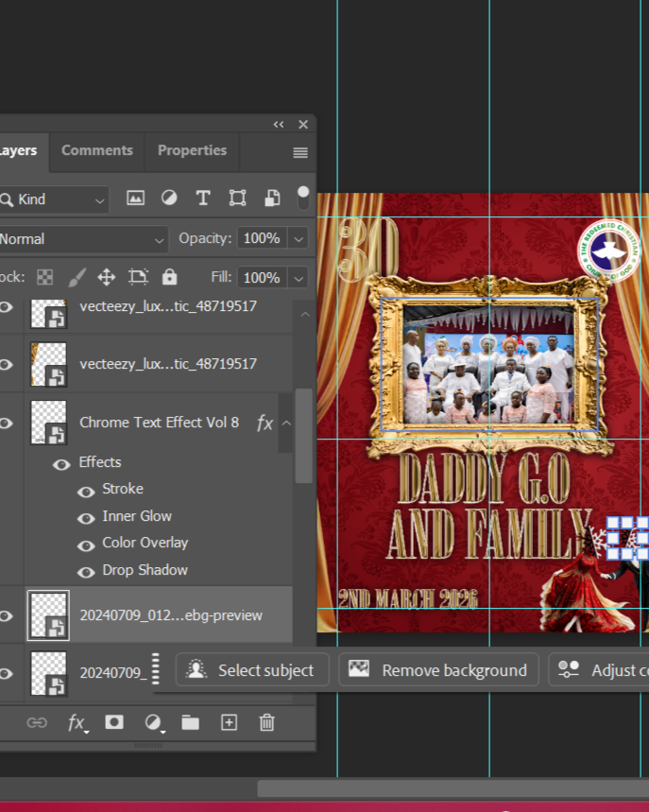Create a new layer
649x812 pixels.
(x=229, y=722)
